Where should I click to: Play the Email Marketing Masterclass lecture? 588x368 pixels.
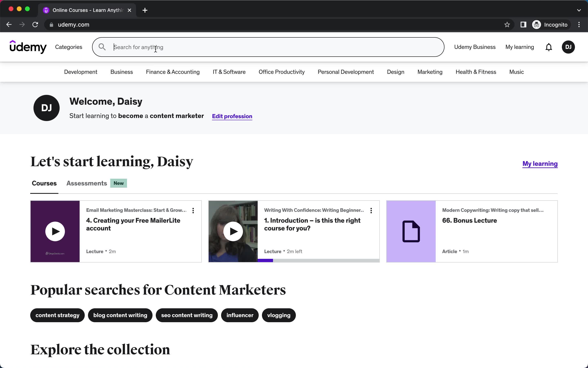[55, 231]
